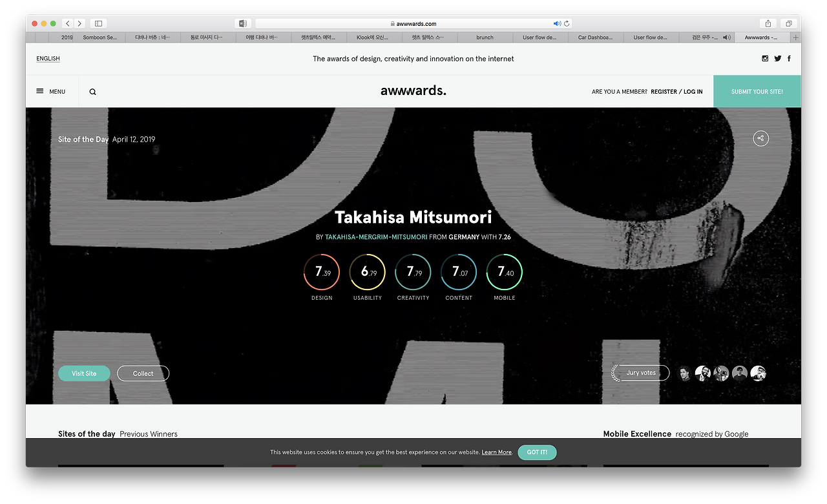Click the Mobile Excellence heading

click(x=637, y=434)
